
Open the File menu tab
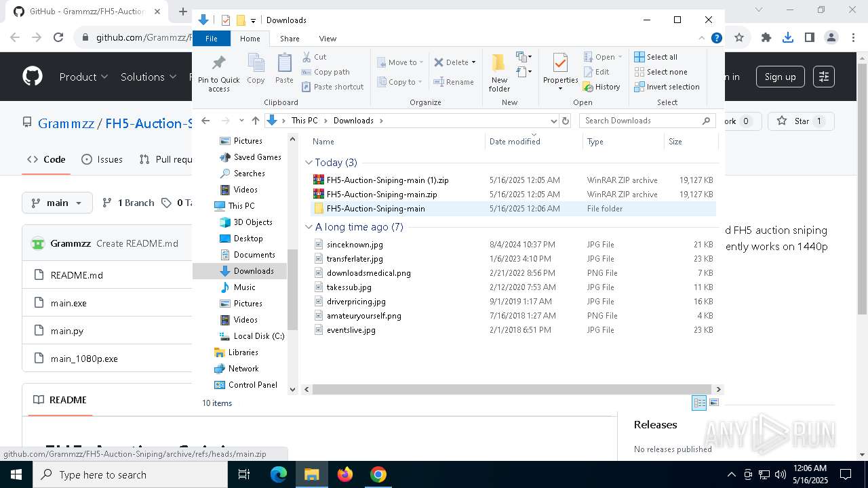[212, 39]
